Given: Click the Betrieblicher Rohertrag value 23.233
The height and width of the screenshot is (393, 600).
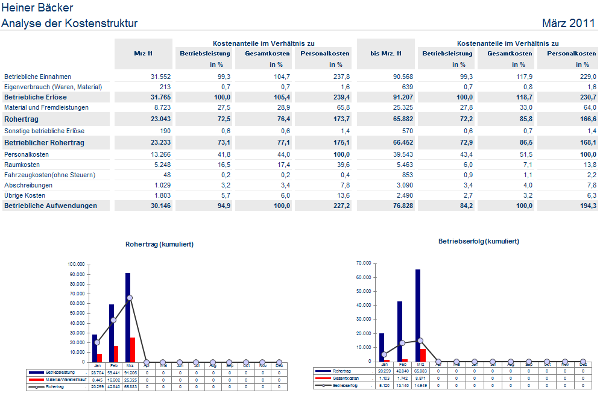Looking at the screenshot, I should pyautogui.click(x=161, y=143).
